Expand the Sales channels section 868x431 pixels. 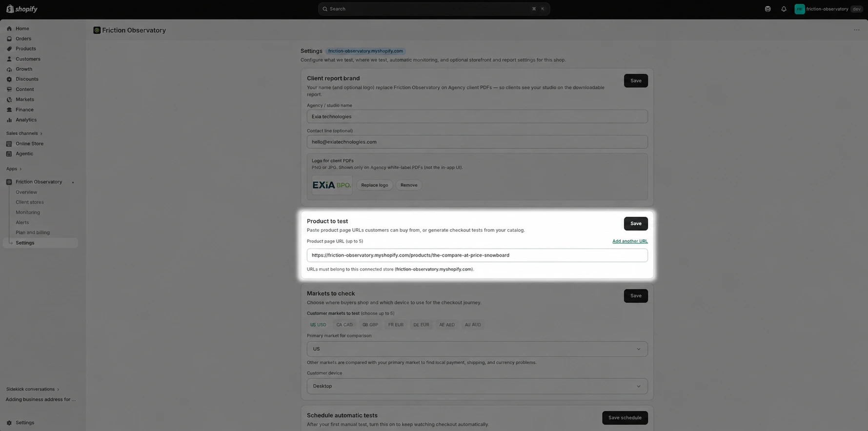(24, 134)
